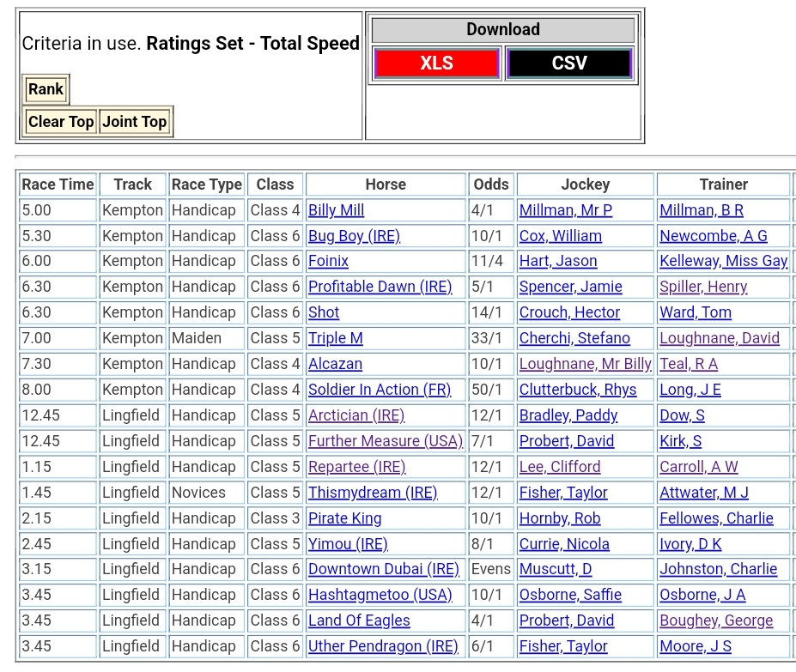Open jockey Lee, Clifford link

pyautogui.click(x=560, y=467)
